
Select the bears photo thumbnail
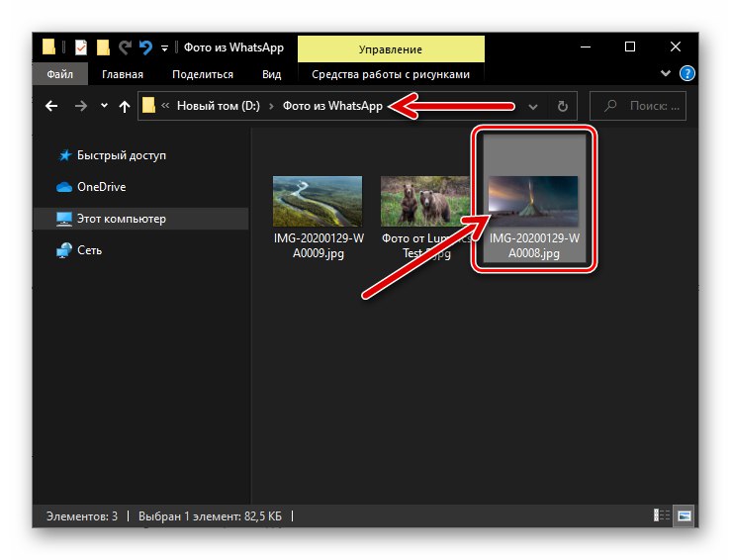coord(425,202)
